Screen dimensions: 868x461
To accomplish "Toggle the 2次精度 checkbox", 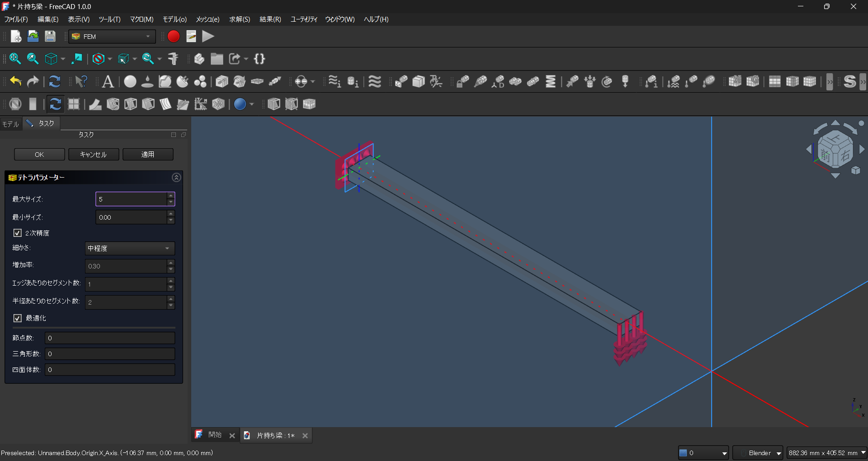I will point(18,233).
